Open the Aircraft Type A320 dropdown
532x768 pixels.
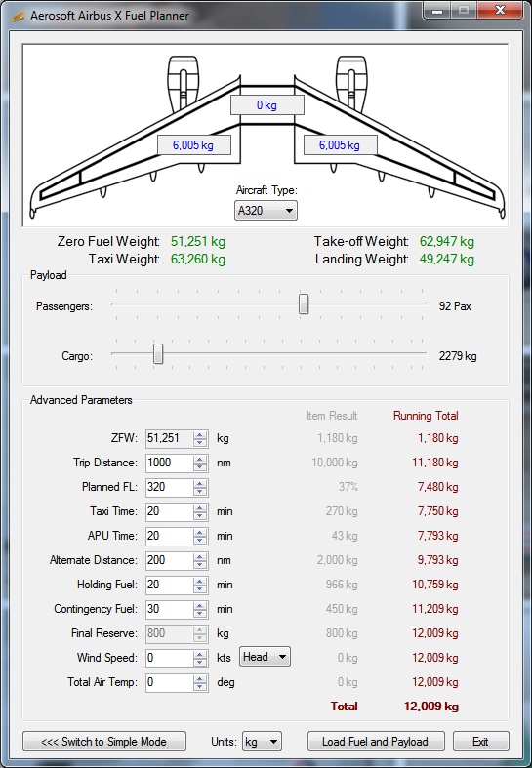[x=266, y=211]
